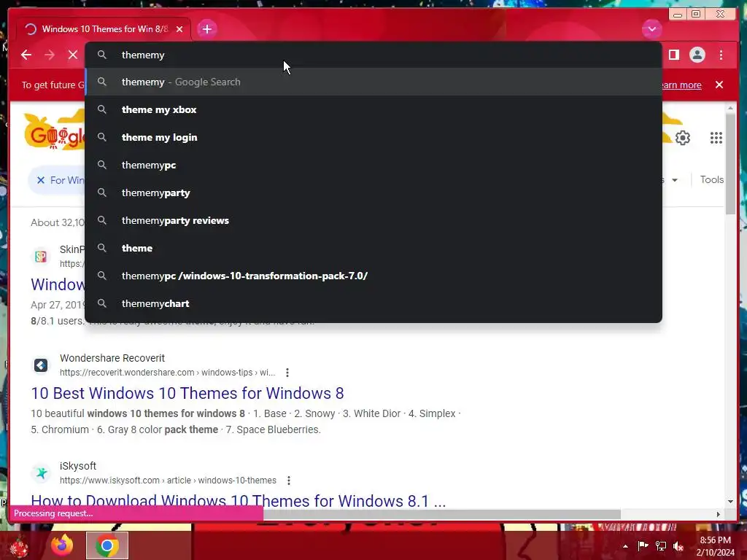Select the plain 'theme' suggestion
The height and width of the screenshot is (560, 747).
tap(373, 248)
